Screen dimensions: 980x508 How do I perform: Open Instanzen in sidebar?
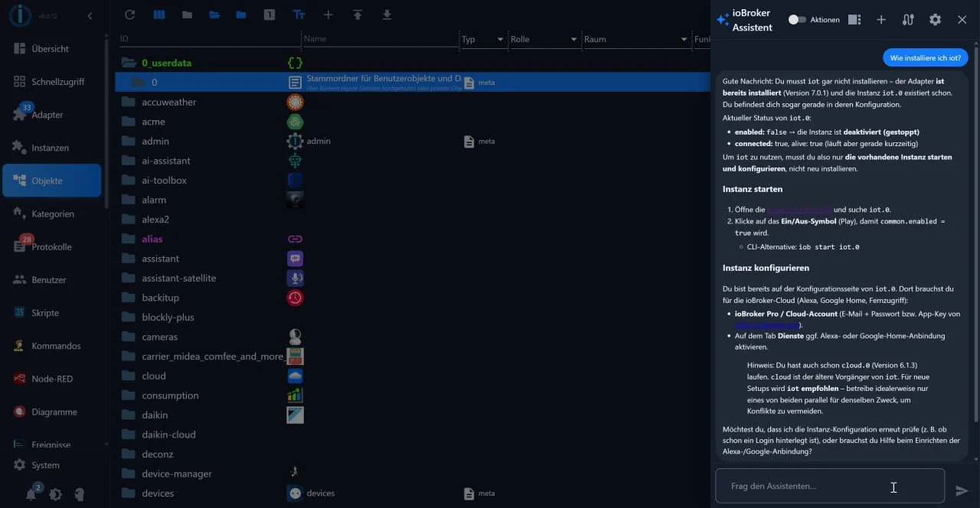(51, 148)
